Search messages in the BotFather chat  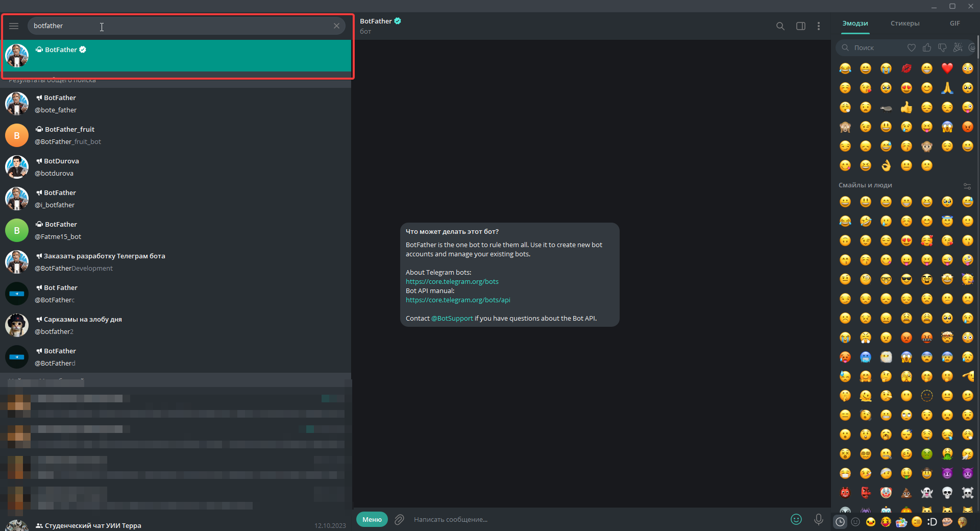[780, 26]
